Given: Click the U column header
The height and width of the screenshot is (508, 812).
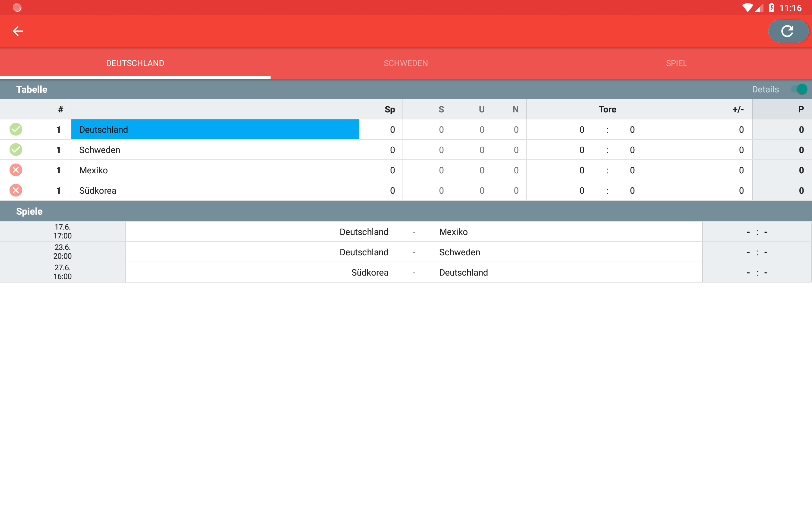Looking at the screenshot, I should (x=481, y=110).
